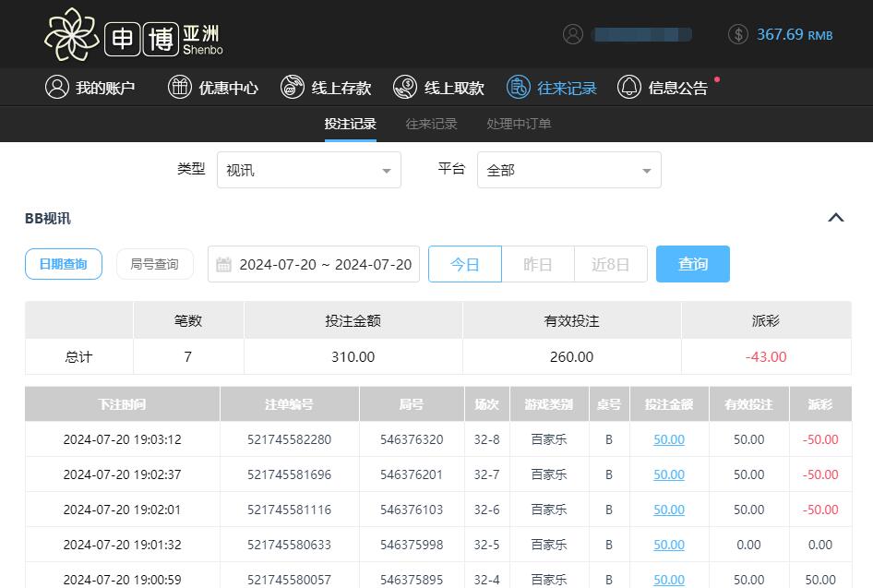
Task: Click the dollar balance icon
Action: point(737,33)
